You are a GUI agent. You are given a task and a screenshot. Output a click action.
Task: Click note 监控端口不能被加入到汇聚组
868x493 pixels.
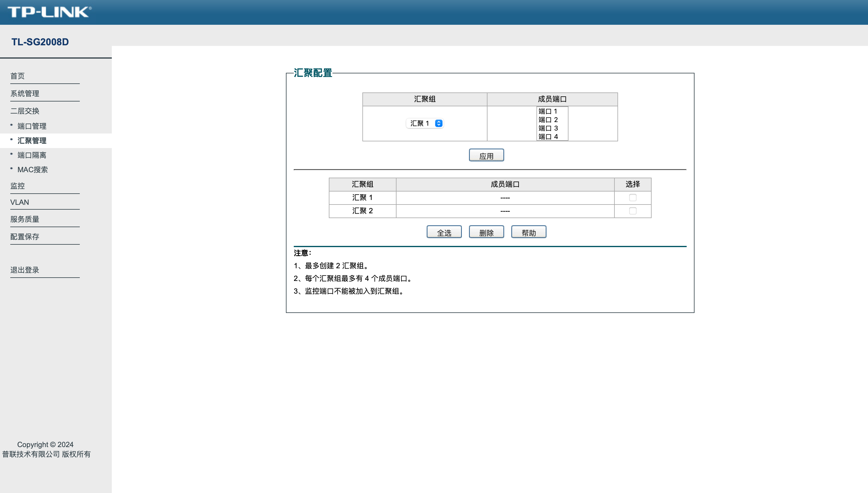pyautogui.click(x=349, y=291)
